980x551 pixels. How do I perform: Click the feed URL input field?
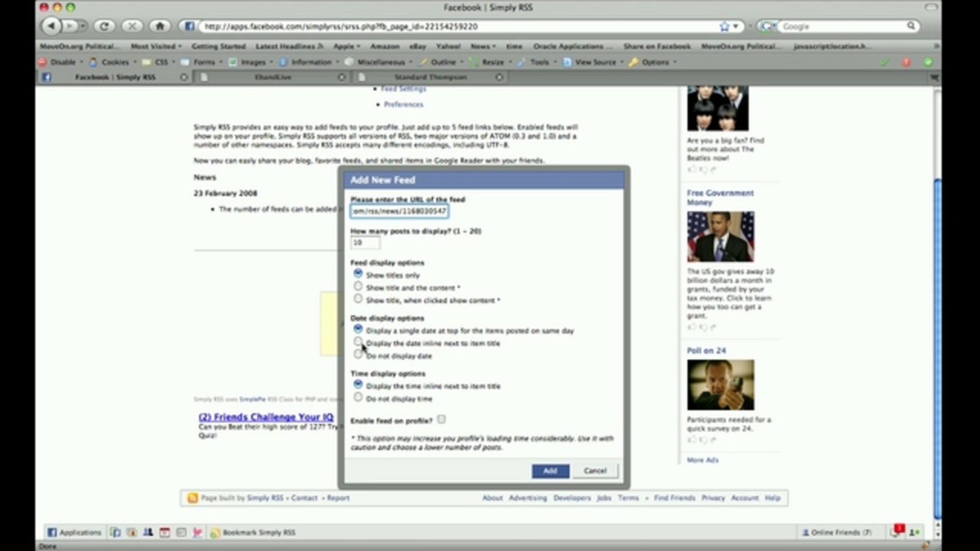click(399, 211)
